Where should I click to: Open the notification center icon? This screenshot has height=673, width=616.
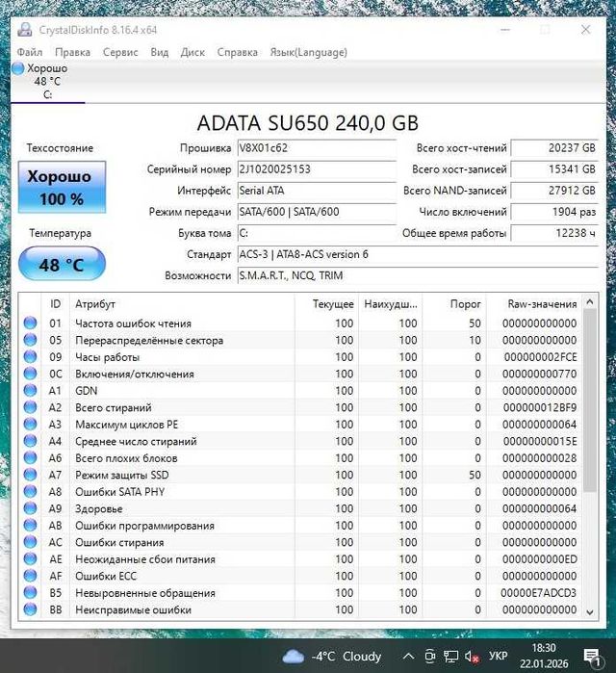[593, 657]
